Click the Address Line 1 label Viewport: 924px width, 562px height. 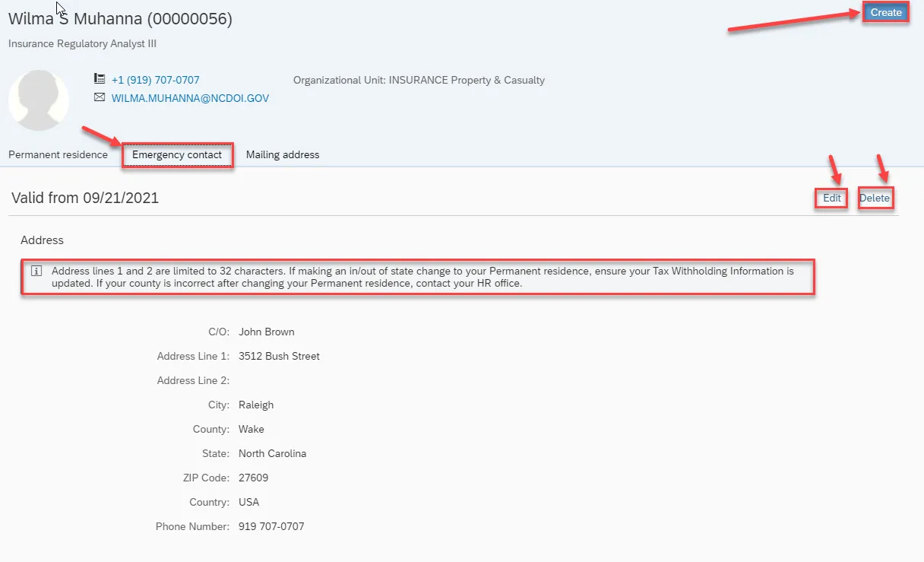pos(193,356)
